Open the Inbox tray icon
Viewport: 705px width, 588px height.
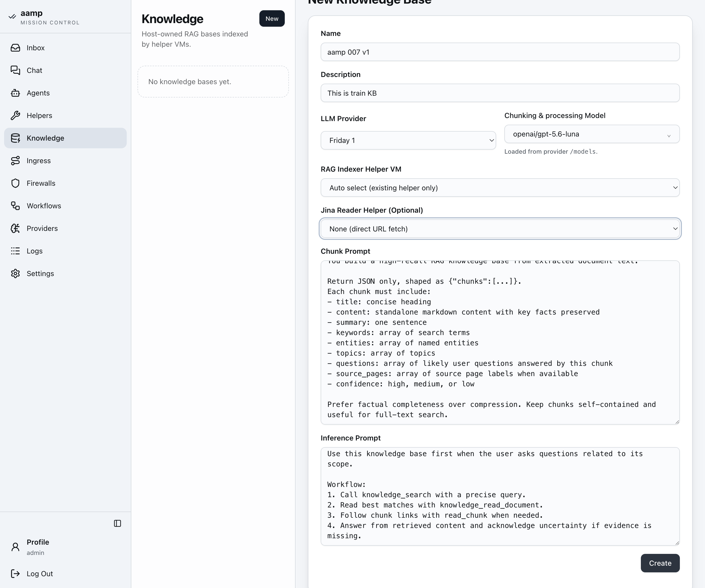click(x=15, y=48)
